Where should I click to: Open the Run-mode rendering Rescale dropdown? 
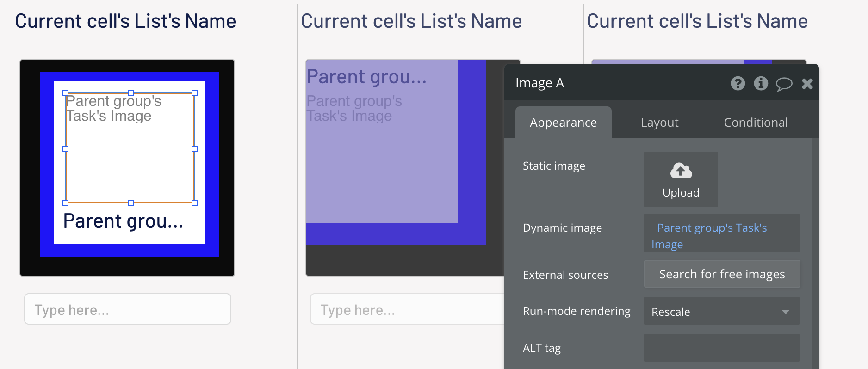pyautogui.click(x=721, y=312)
